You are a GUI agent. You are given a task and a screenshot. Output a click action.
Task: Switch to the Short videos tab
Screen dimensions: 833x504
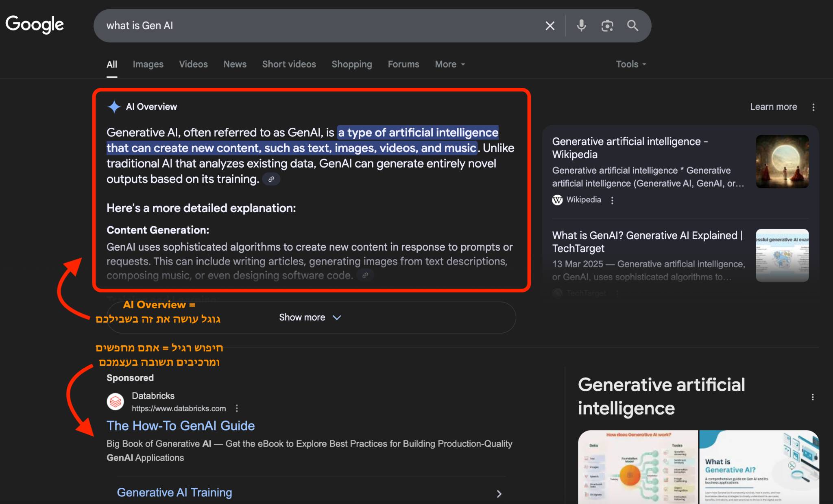click(289, 64)
